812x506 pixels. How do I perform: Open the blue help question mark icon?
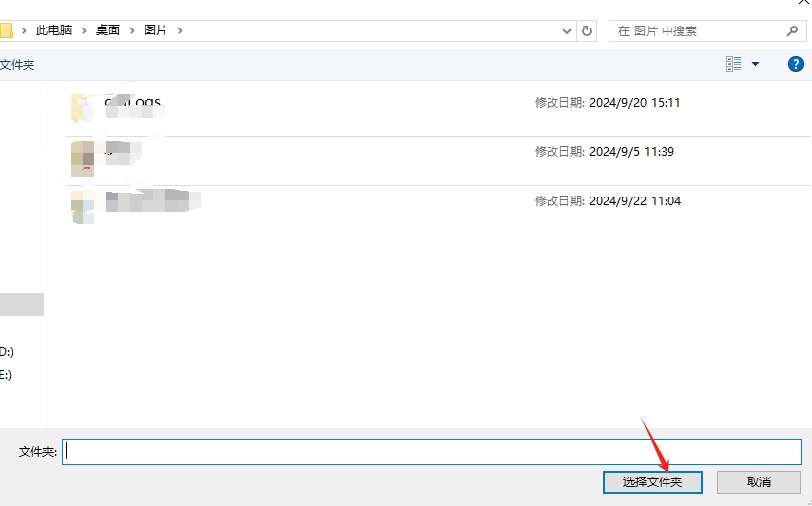click(796, 64)
